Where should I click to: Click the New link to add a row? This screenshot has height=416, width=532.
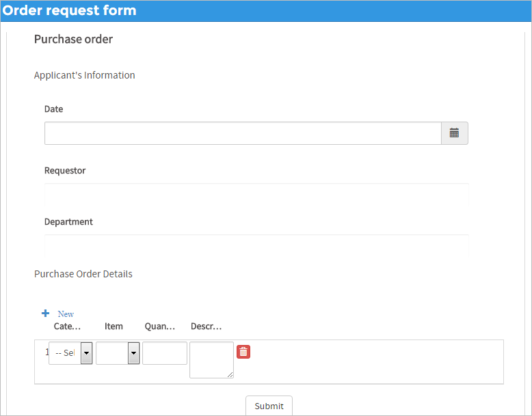coord(66,314)
